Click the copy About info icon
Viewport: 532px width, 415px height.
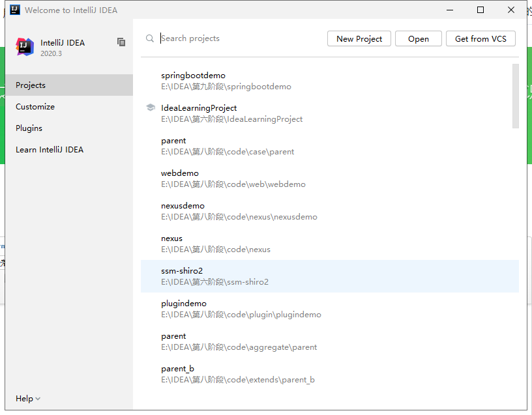(x=121, y=42)
